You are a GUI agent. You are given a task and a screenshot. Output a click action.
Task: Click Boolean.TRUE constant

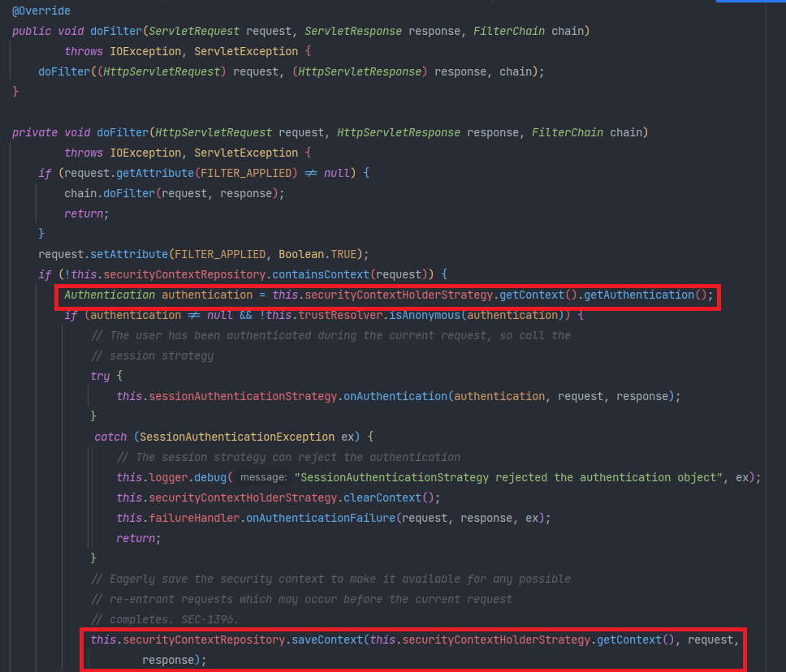317,254
